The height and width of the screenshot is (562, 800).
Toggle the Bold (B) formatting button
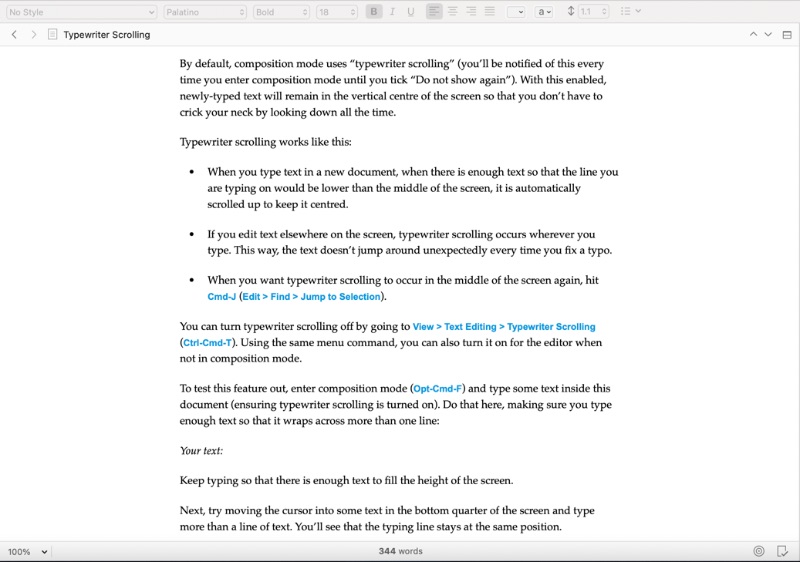tap(374, 12)
